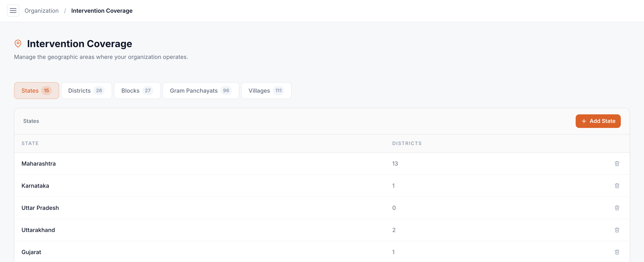
Task: Go to Organization breadcrumb link
Action: [41, 11]
